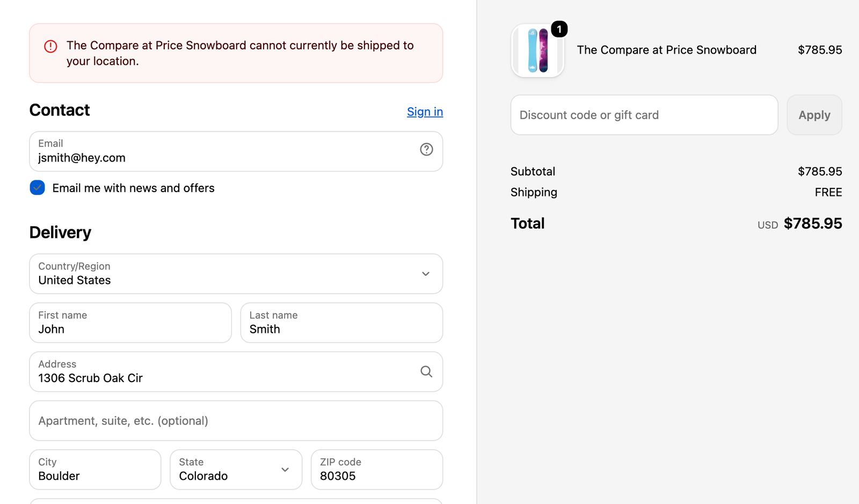Click the First name field
Viewport: 859px width, 504px height.
[x=130, y=323]
